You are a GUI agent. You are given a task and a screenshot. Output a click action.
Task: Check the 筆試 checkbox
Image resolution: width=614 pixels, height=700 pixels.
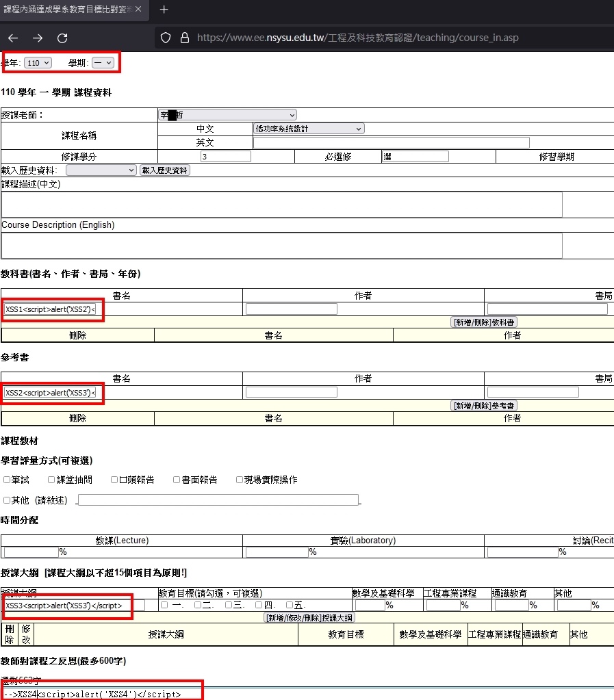point(7,480)
